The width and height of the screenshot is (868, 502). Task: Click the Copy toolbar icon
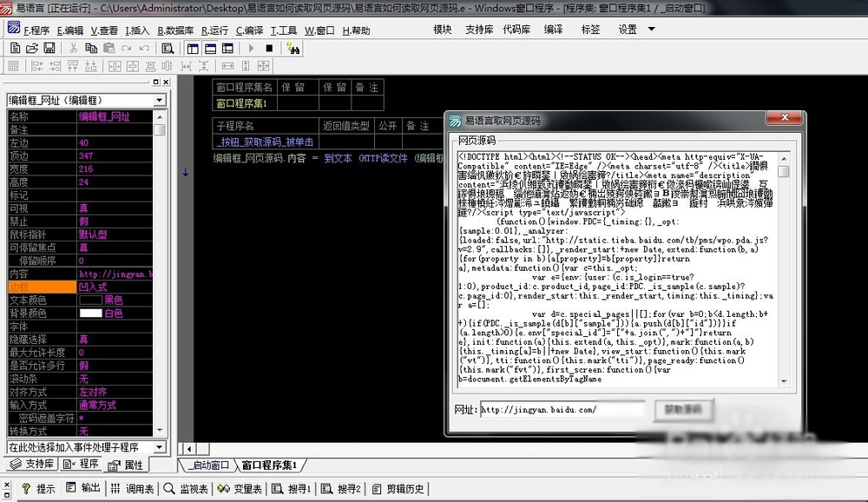(x=91, y=49)
